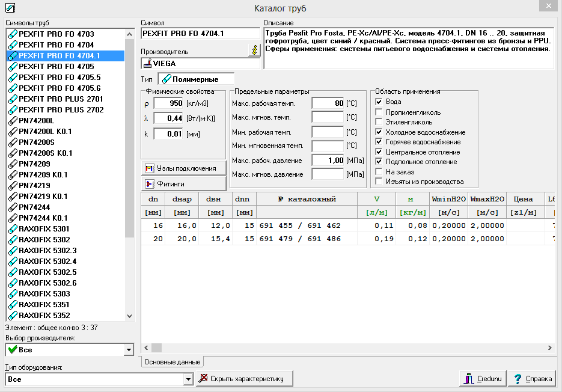Click the table's scroll-left arrow
This screenshot has height=392, width=562.
(x=146, y=348)
